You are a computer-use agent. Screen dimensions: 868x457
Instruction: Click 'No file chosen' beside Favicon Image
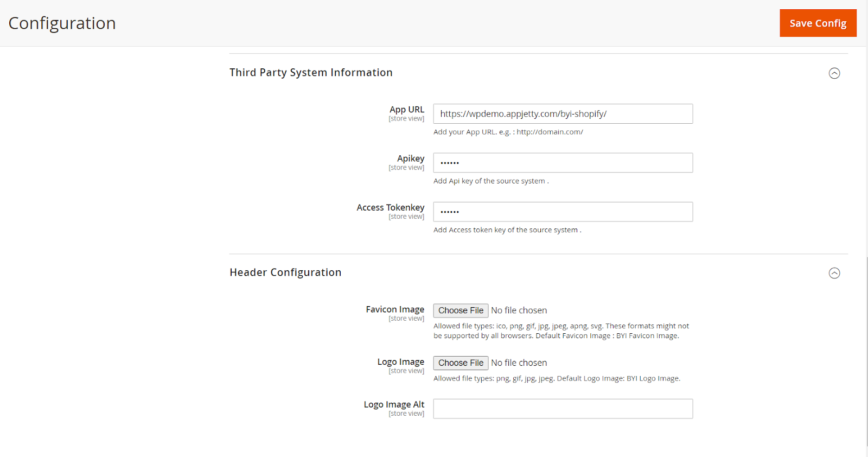pos(519,310)
